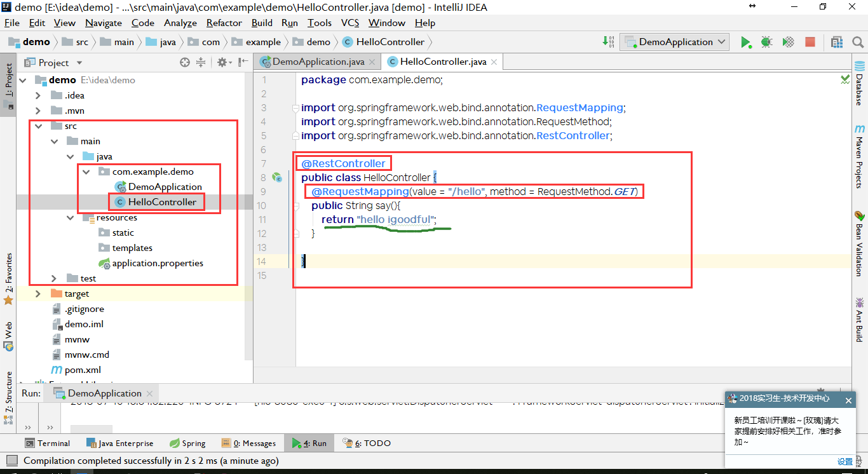Image resolution: width=868 pixels, height=474 pixels.
Task: Close DemoApplication tab in Run panel
Action: pos(149,393)
